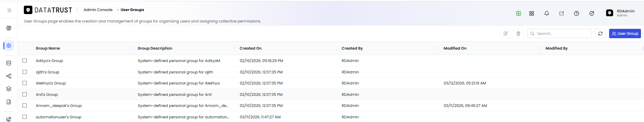Click the target icon in the sidebar
Screen dimensions: 644x122
(9, 28)
